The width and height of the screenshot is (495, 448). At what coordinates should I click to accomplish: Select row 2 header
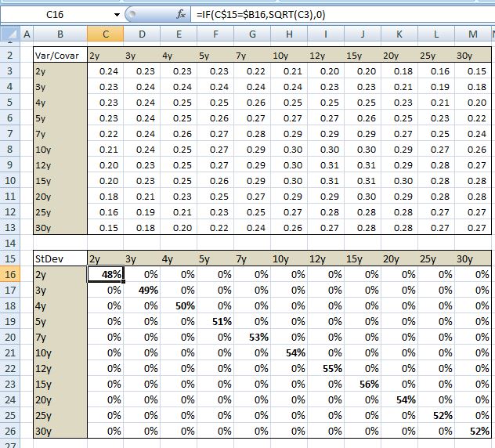[9, 56]
